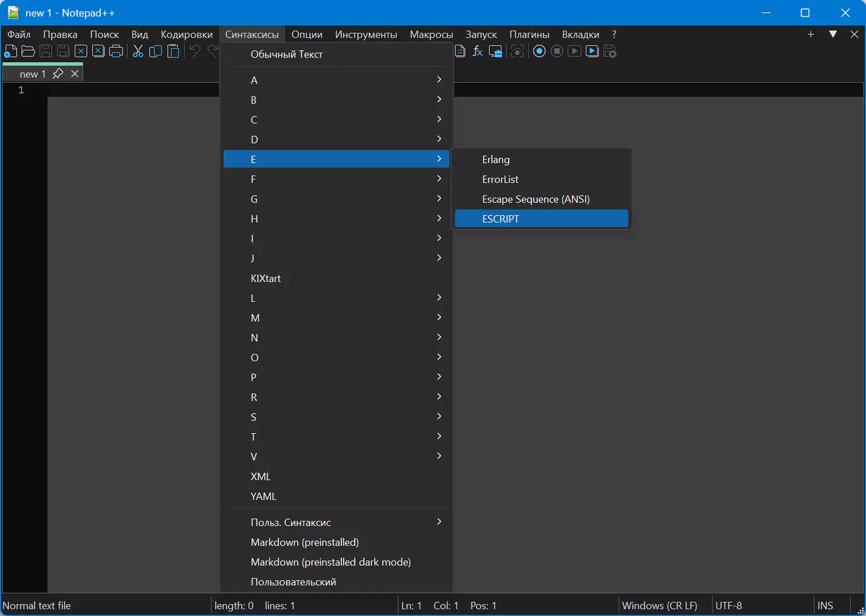Select the Пользовательский menu entry
This screenshot has height=616, width=866.
pos(336,582)
